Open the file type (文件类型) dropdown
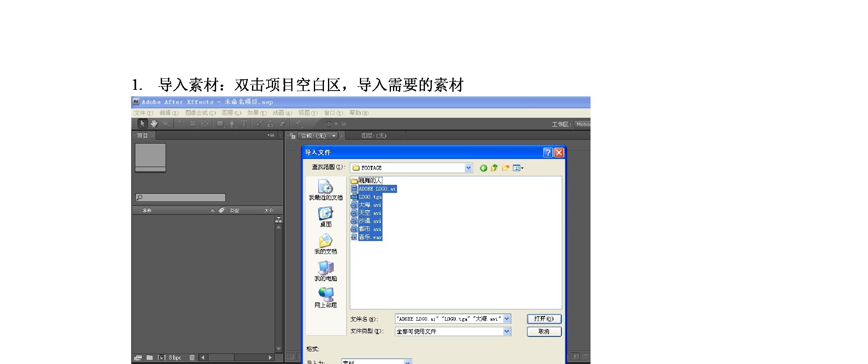Image resolution: width=868 pixels, height=364 pixels. pos(507,332)
